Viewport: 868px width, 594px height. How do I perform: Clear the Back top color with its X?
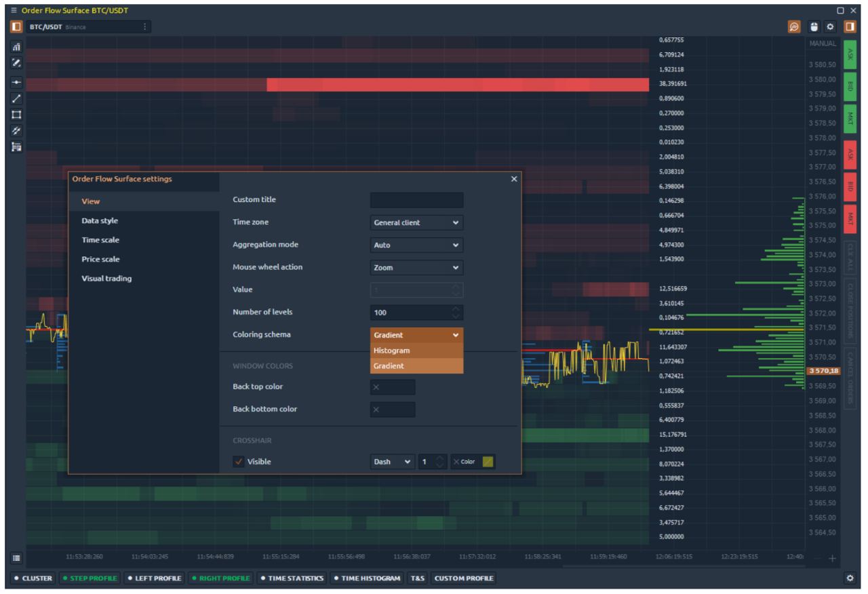click(376, 387)
